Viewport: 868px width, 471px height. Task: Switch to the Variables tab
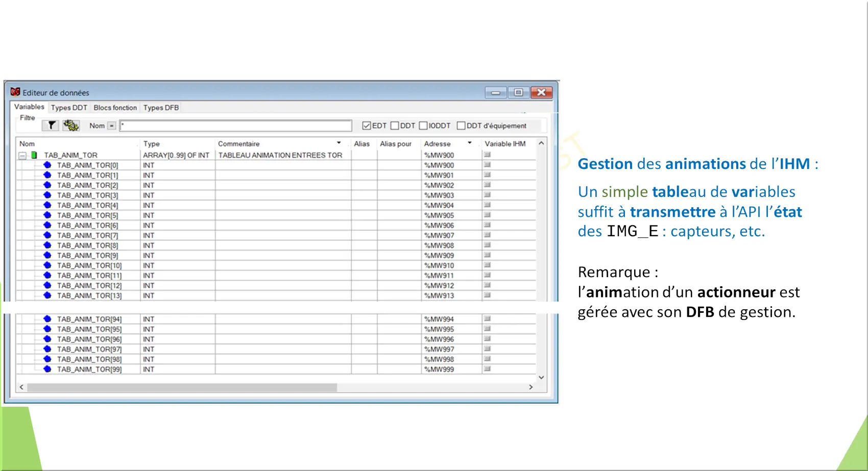pos(29,107)
